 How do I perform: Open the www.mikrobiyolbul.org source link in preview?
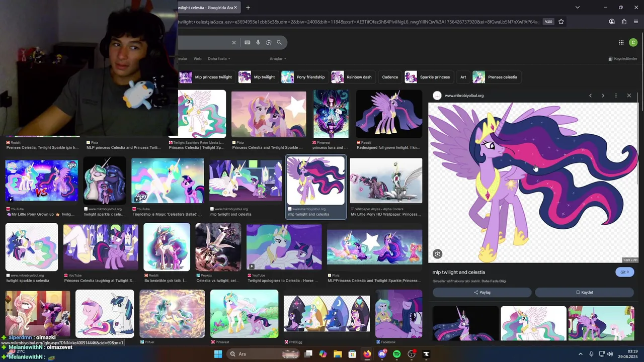coord(464,96)
